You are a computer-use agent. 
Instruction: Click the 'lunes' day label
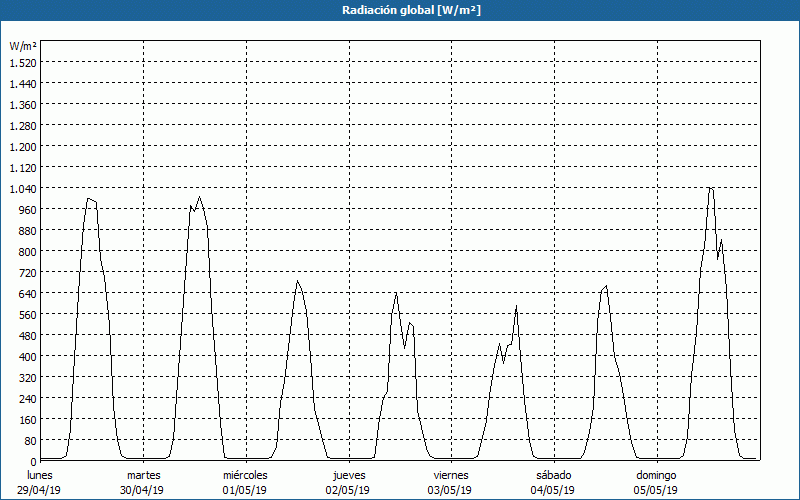pos(40,475)
